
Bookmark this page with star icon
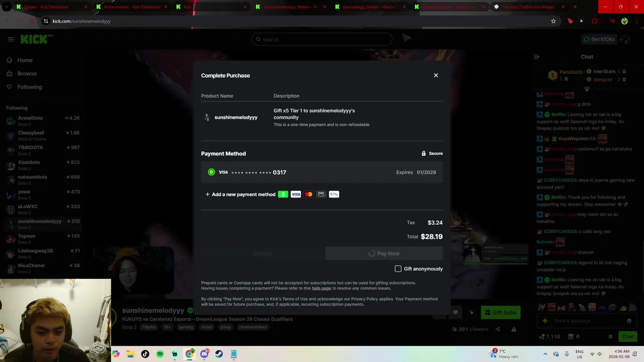(553, 21)
